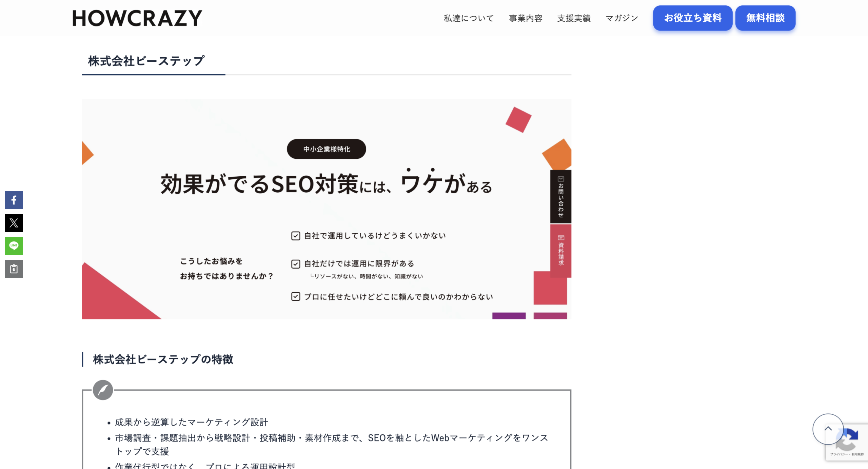Click text こうしたお悩みを in banner

click(211, 261)
